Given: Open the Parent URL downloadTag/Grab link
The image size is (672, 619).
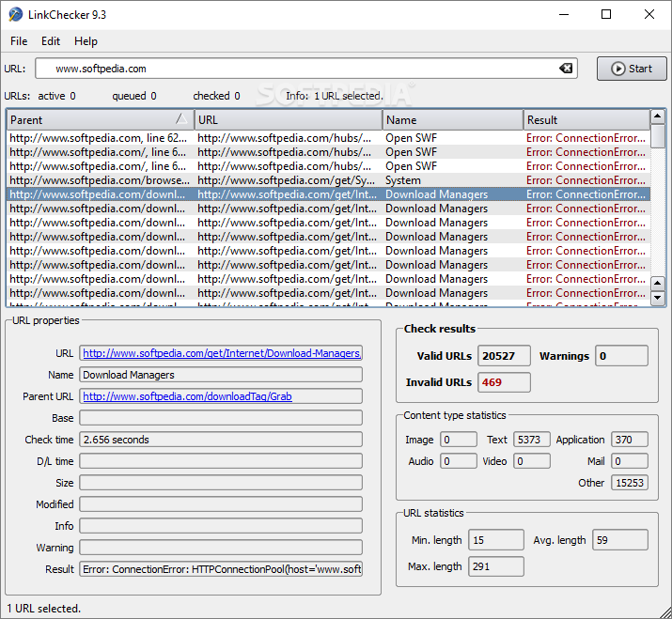Looking at the screenshot, I should click(x=187, y=396).
